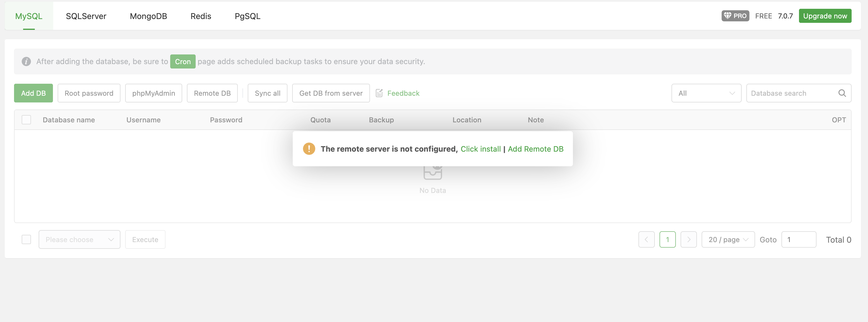Screen dimensions: 868x322
Task: Open the PgSQL tab
Action: coord(247,16)
